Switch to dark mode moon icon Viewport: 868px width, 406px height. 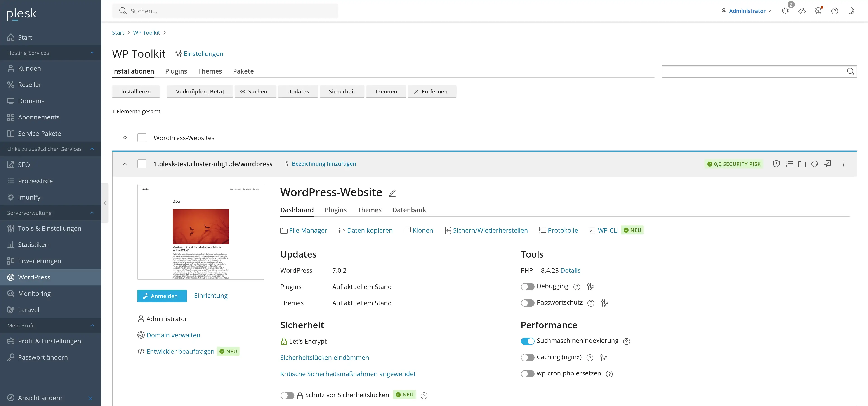(x=851, y=11)
